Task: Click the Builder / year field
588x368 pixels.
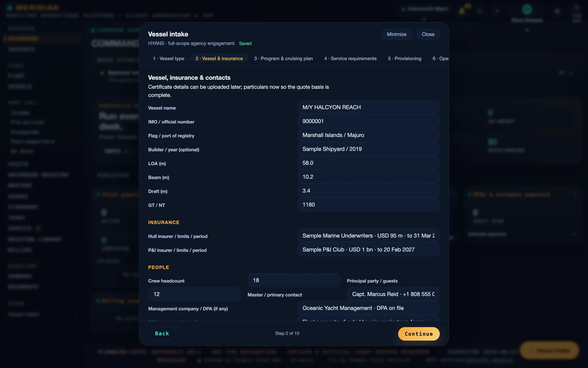Action: coord(368,149)
